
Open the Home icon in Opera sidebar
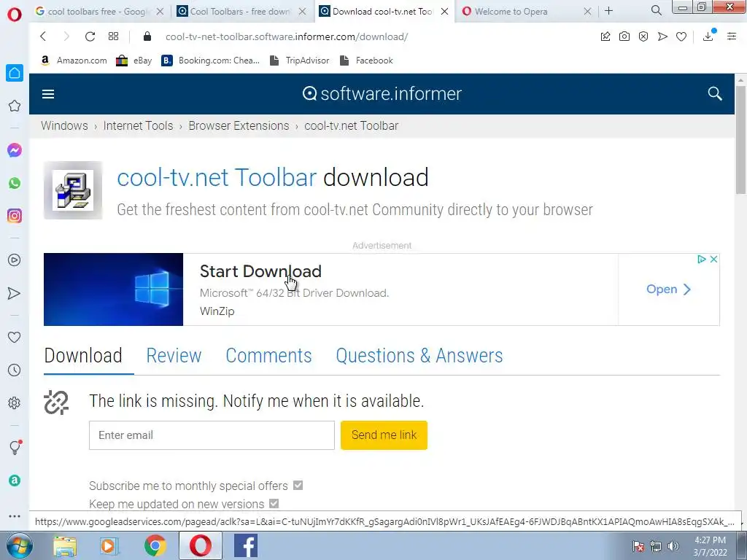coord(15,73)
